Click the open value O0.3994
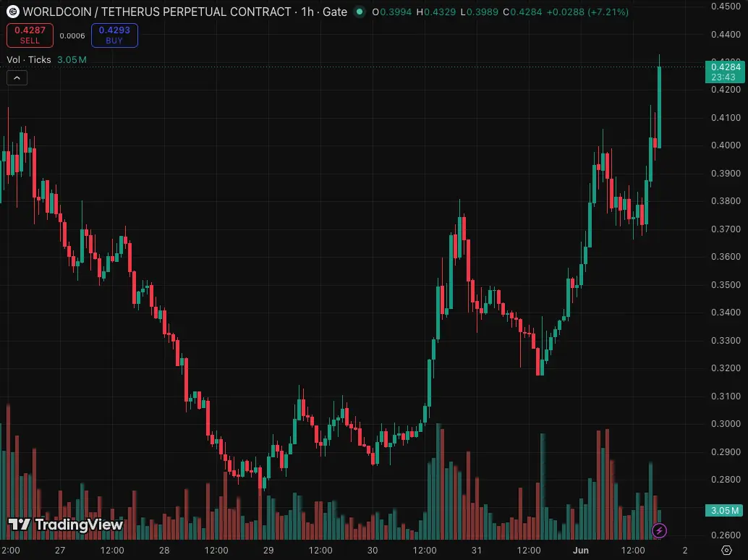Screen dimensions: 748x560 (x=391, y=12)
